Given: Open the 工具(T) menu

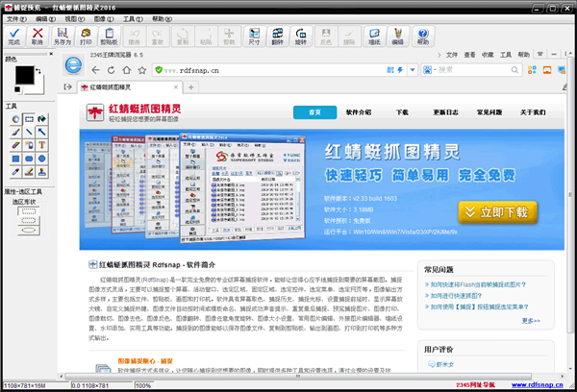Looking at the screenshot, I should [134, 17].
